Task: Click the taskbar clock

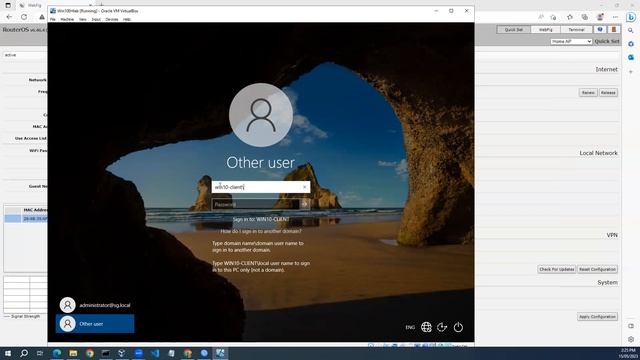Action: [628, 353]
